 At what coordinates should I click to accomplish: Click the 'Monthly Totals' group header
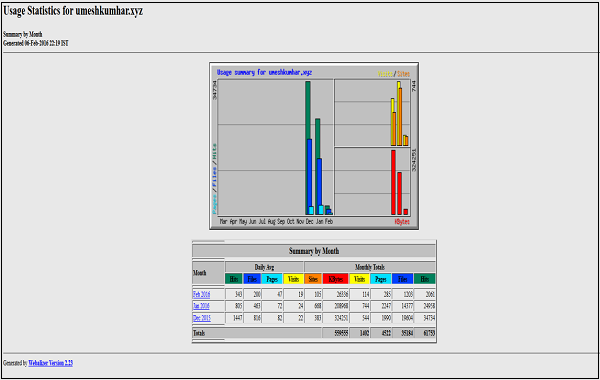[x=370, y=267]
